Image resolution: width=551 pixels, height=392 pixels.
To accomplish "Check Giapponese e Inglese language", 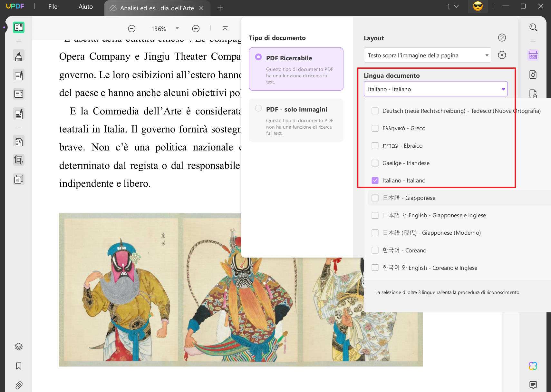I will (x=375, y=215).
